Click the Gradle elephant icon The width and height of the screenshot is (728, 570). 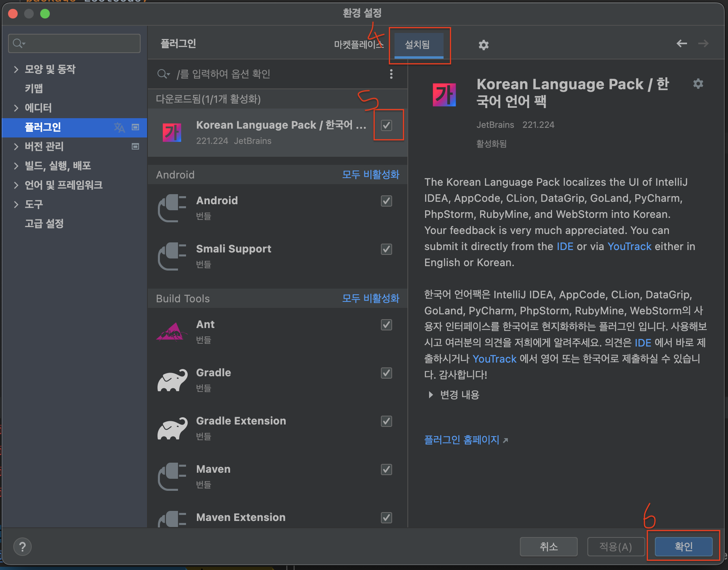pos(172,380)
